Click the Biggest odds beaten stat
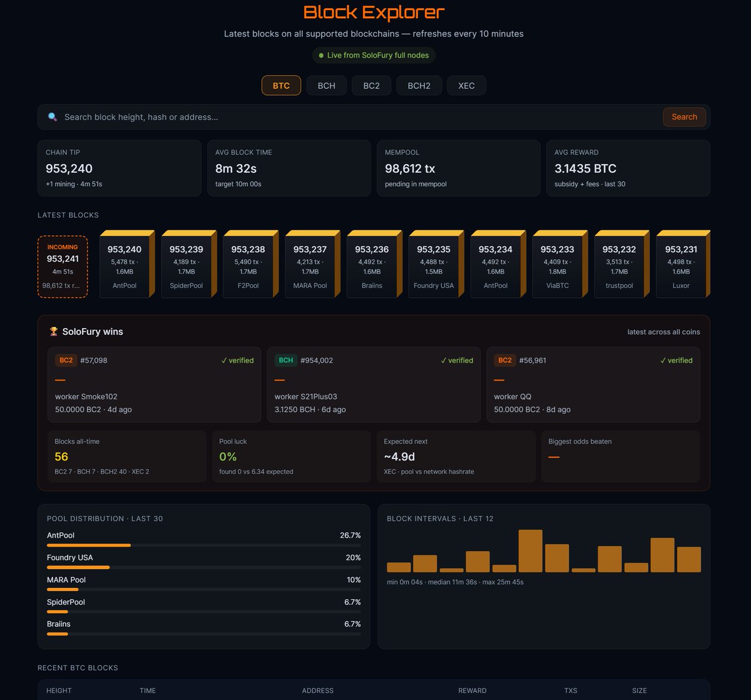 621,456
